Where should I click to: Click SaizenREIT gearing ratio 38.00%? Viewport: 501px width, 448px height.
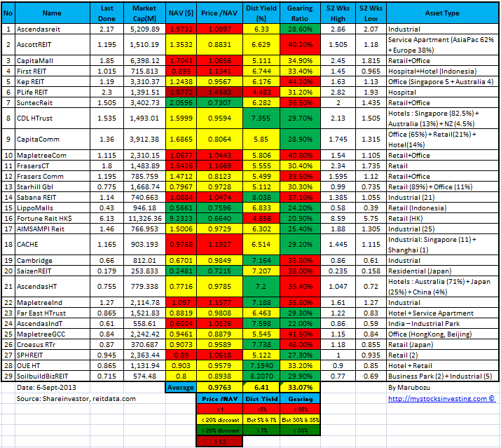click(x=300, y=271)
